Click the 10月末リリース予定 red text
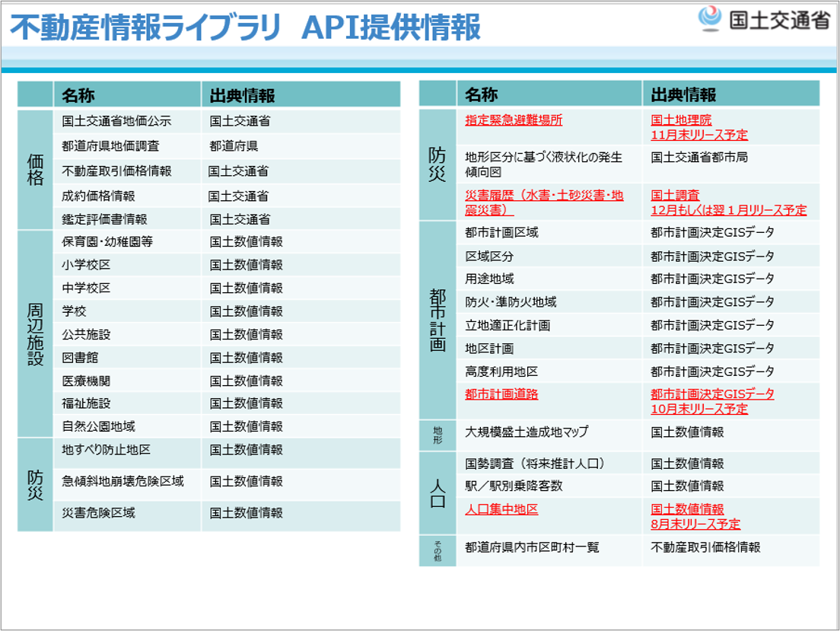Image resolution: width=840 pixels, height=631 pixels. click(699, 409)
